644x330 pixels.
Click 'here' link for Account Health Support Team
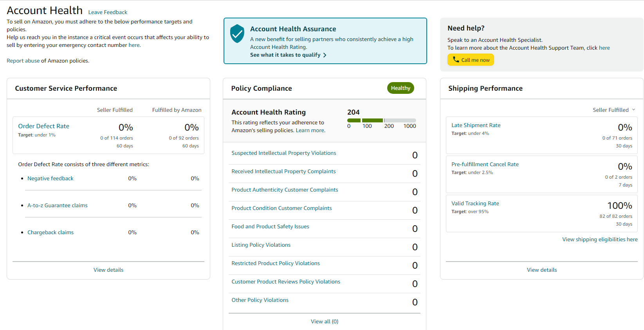(x=604, y=48)
